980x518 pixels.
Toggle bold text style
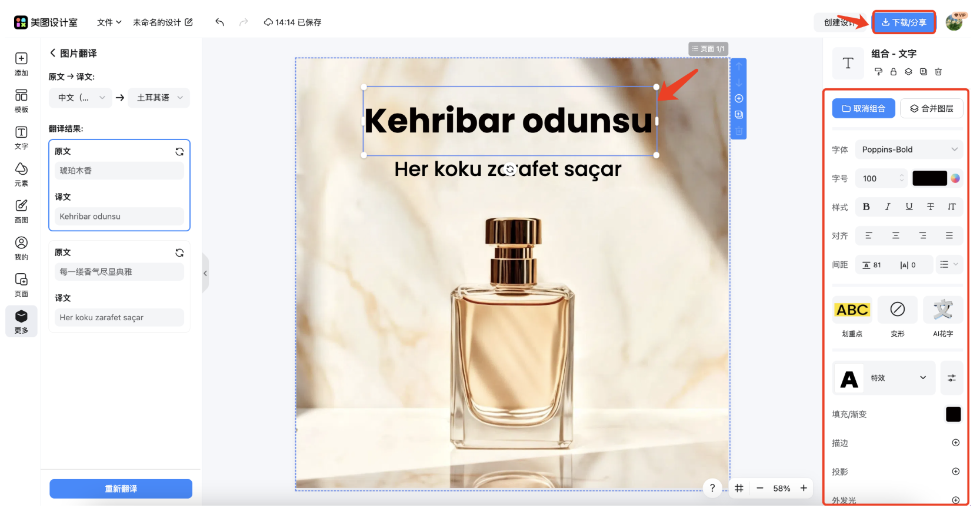(866, 207)
